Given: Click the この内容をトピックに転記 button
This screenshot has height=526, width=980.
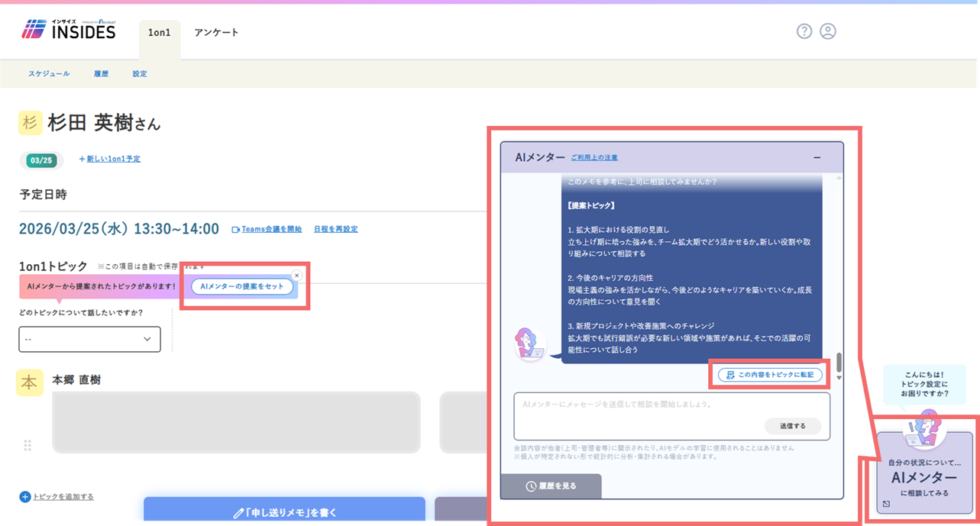Looking at the screenshot, I should [770, 375].
